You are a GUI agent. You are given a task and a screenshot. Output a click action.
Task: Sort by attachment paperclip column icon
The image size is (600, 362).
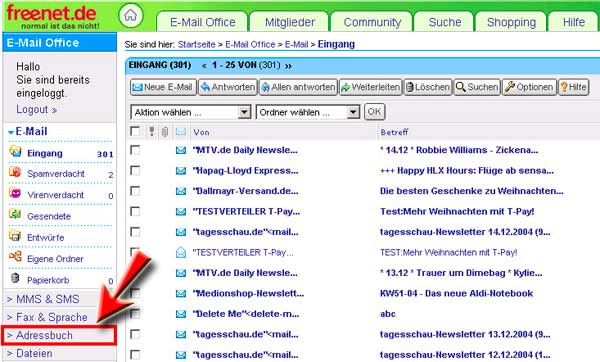(x=165, y=132)
